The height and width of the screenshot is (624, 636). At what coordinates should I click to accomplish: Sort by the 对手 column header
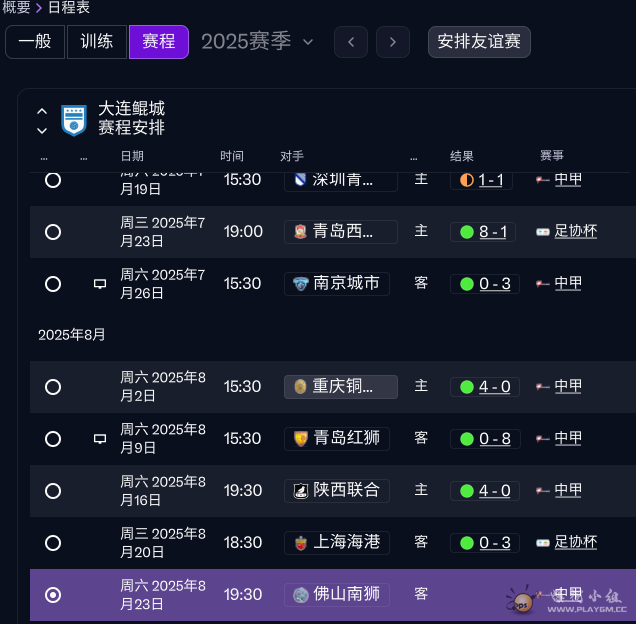click(x=292, y=156)
